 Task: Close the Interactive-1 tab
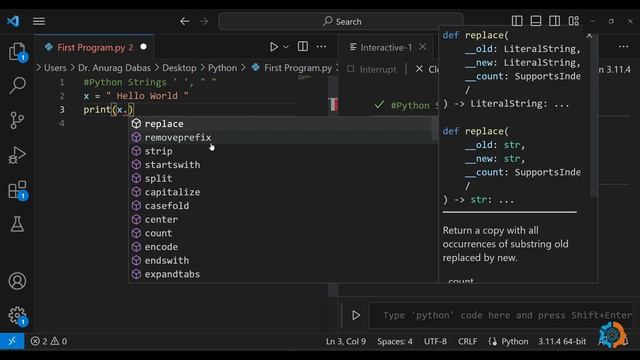423,47
